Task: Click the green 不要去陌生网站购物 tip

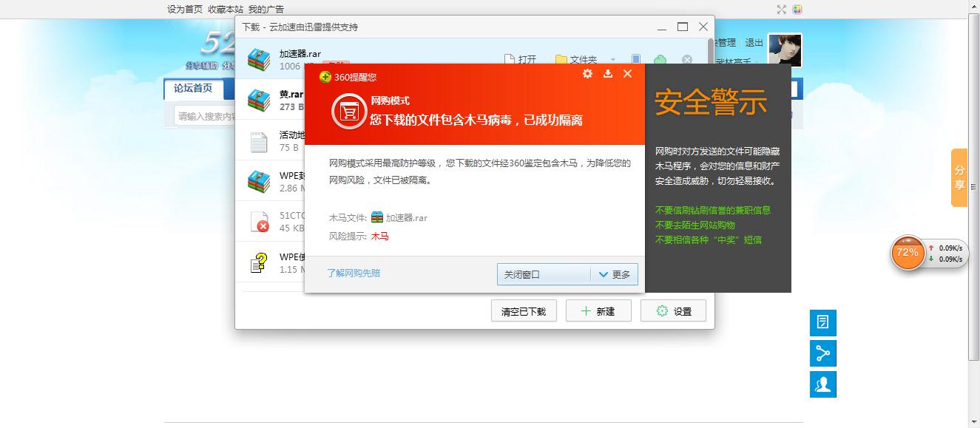Action: [x=695, y=225]
